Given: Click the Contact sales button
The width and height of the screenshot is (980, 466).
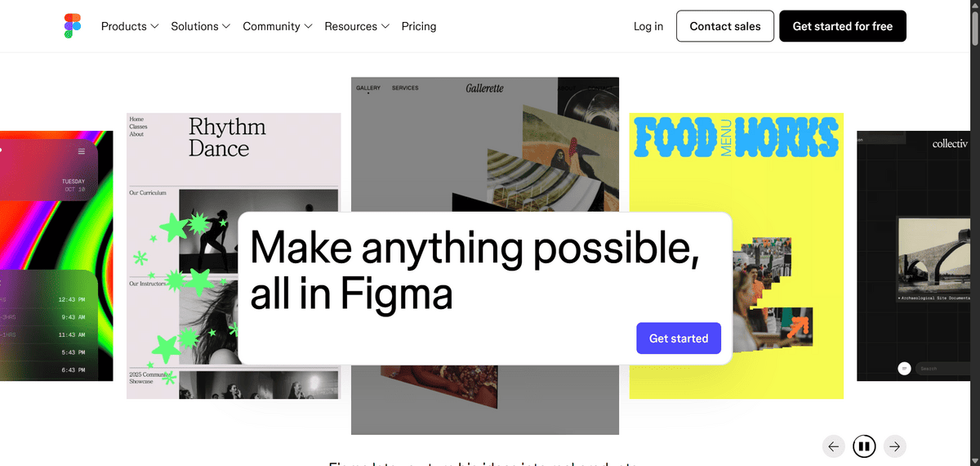Looking at the screenshot, I should pos(725,26).
